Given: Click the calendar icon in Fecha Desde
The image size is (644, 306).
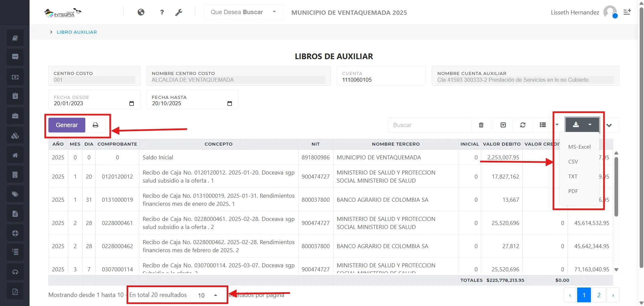Looking at the screenshot, I should [x=131, y=104].
